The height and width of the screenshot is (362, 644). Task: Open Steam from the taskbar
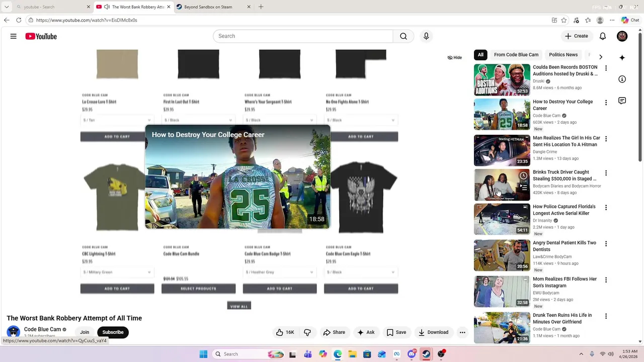pyautogui.click(x=426, y=354)
